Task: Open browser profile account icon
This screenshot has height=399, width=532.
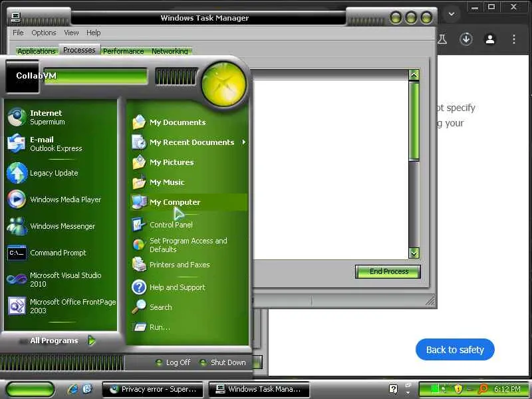Action: (490, 39)
